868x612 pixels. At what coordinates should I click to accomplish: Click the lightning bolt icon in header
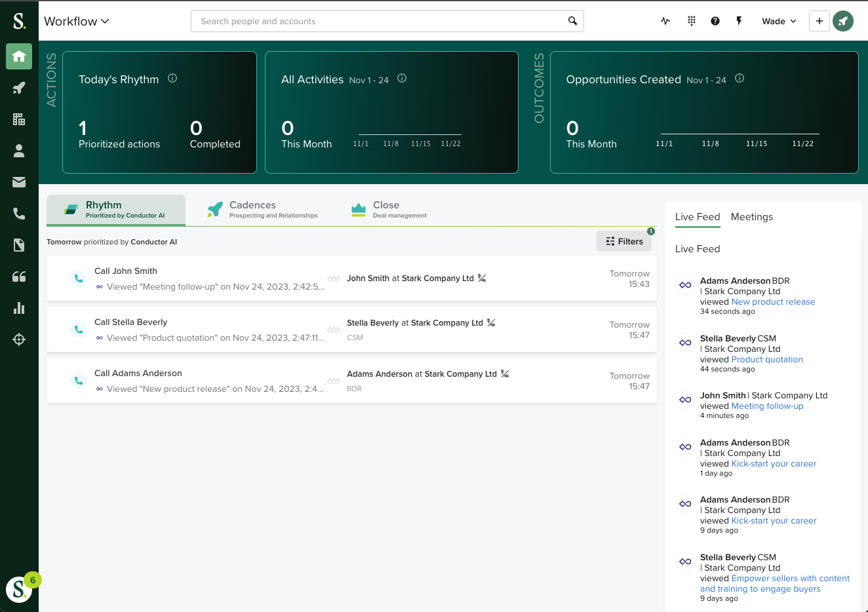739,21
